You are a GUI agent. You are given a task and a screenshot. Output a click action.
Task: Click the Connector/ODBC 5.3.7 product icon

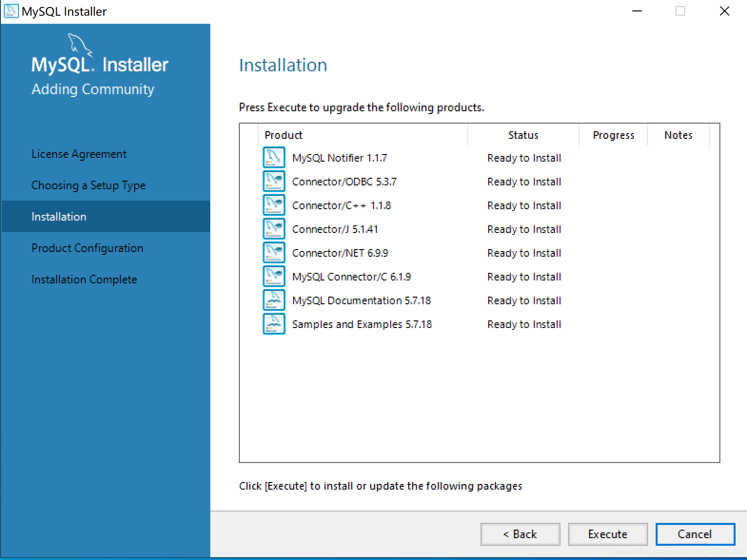coord(274,181)
